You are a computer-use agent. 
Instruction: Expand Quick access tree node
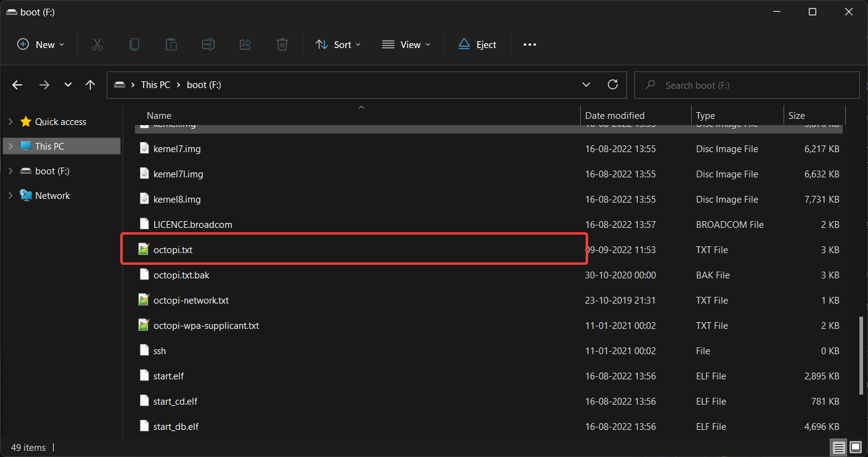tap(10, 122)
